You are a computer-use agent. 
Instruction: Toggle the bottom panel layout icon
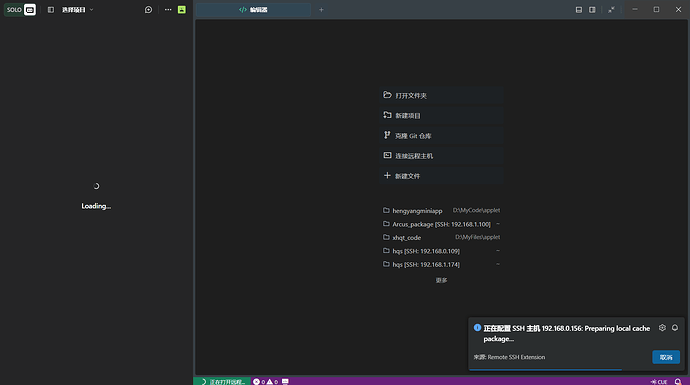[x=579, y=10]
